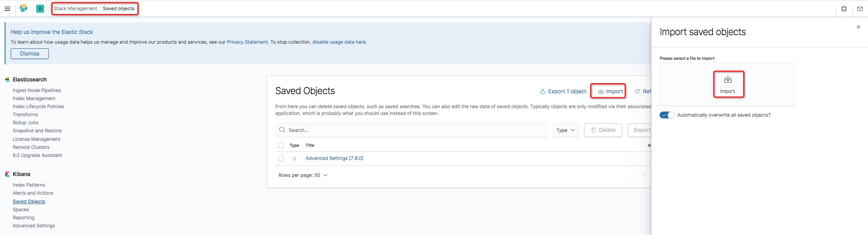Image resolution: width=868 pixels, height=235 pixels.
Task: Open Spaces page
Action: tap(21, 210)
